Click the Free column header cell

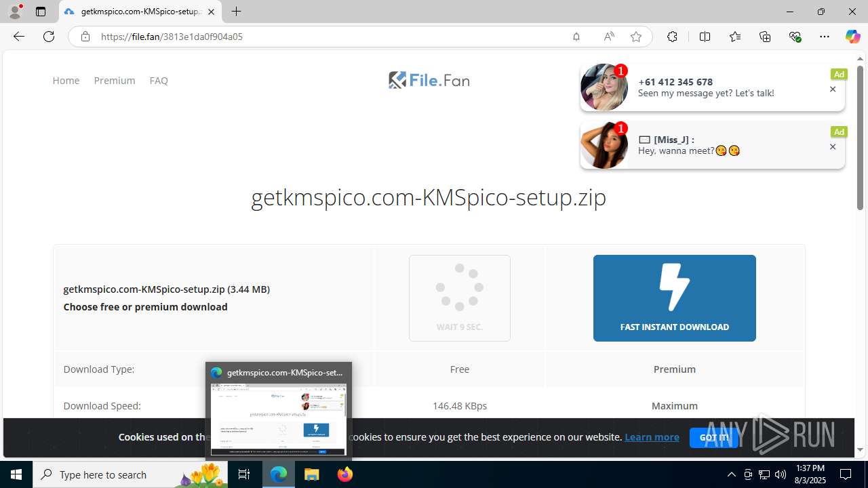460,369
